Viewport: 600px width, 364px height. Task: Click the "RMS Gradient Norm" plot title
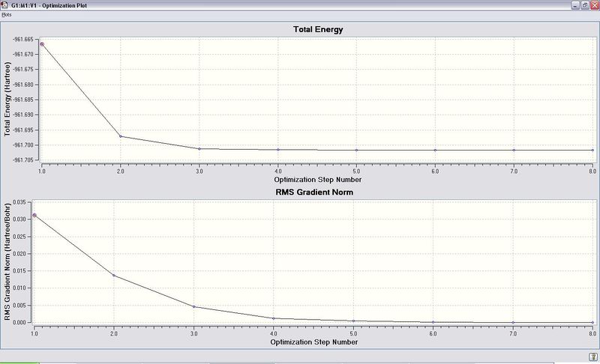click(314, 192)
